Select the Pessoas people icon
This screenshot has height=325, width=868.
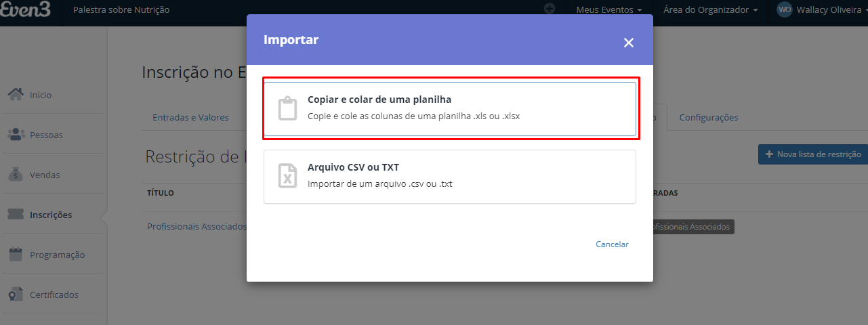coord(16,134)
